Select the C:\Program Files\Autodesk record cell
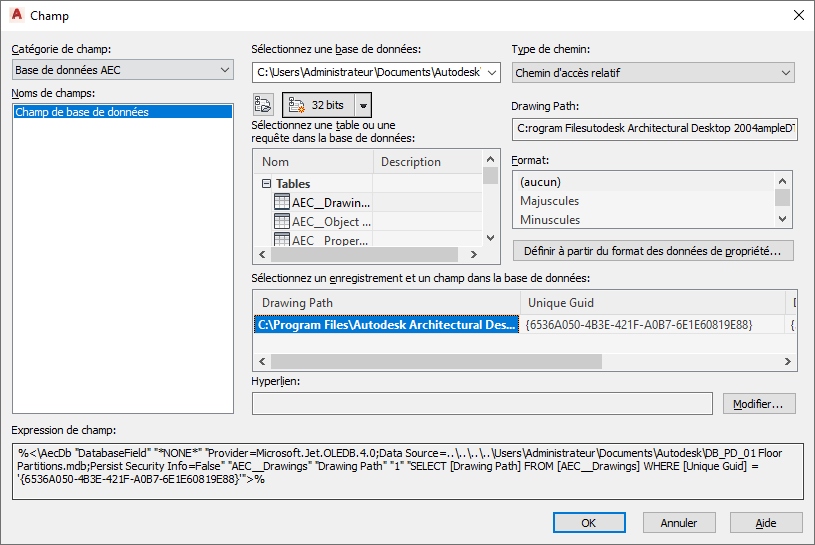The height and width of the screenshot is (545, 815). click(387, 325)
